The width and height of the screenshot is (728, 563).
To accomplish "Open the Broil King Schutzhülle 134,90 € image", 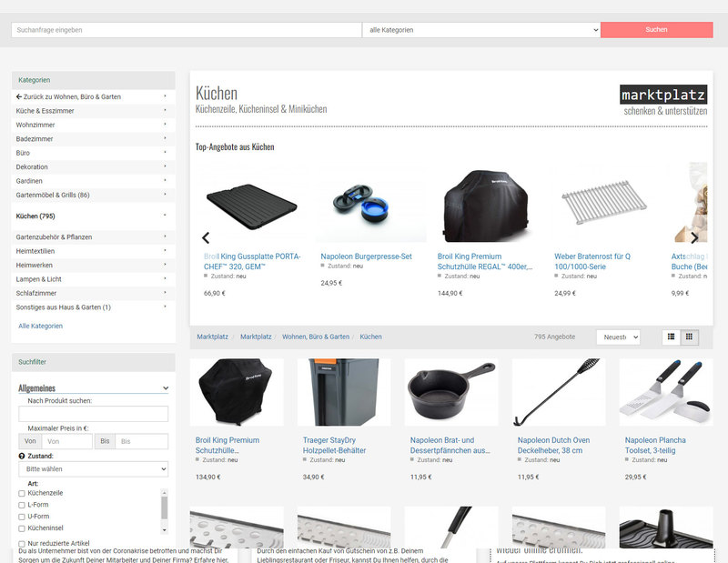I will (x=237, y=392).
